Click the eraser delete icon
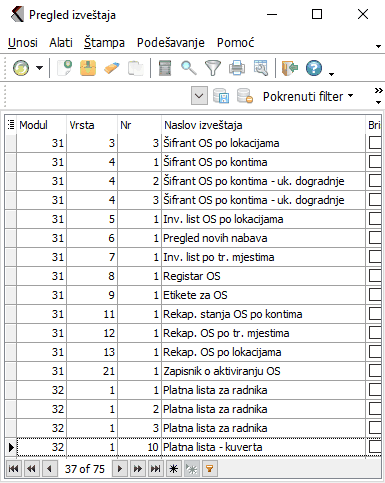Image resolution: width=385 pixels, height=483 pixels. [112, 68]
